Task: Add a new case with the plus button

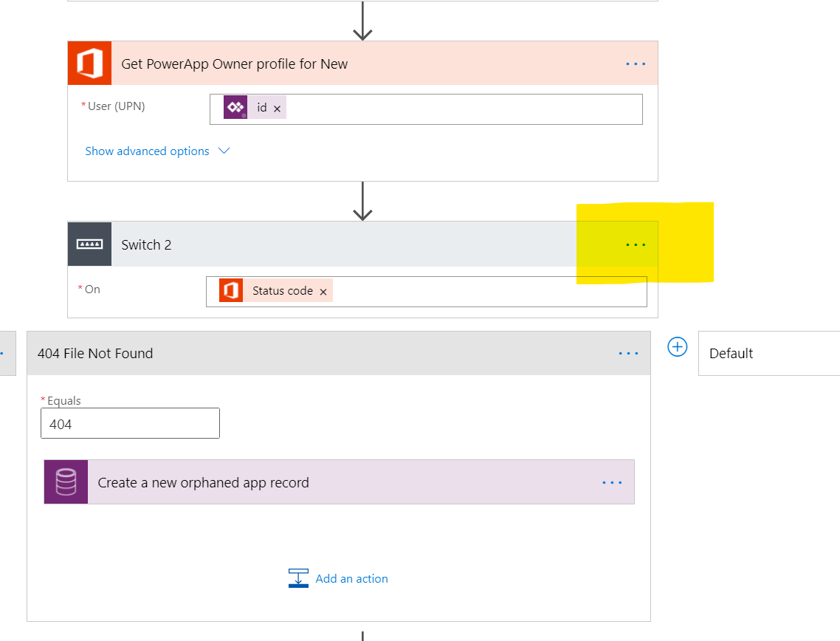Action: (x=677, y=347)
